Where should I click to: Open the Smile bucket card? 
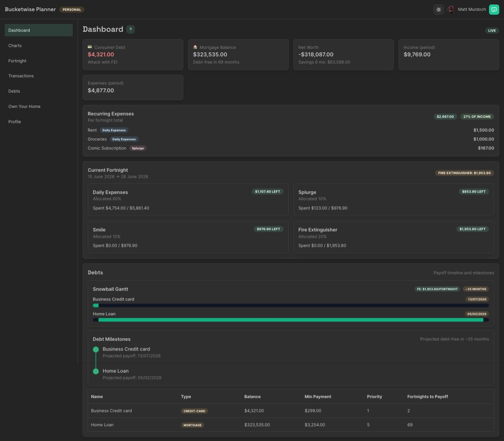[x=188, y=237]
